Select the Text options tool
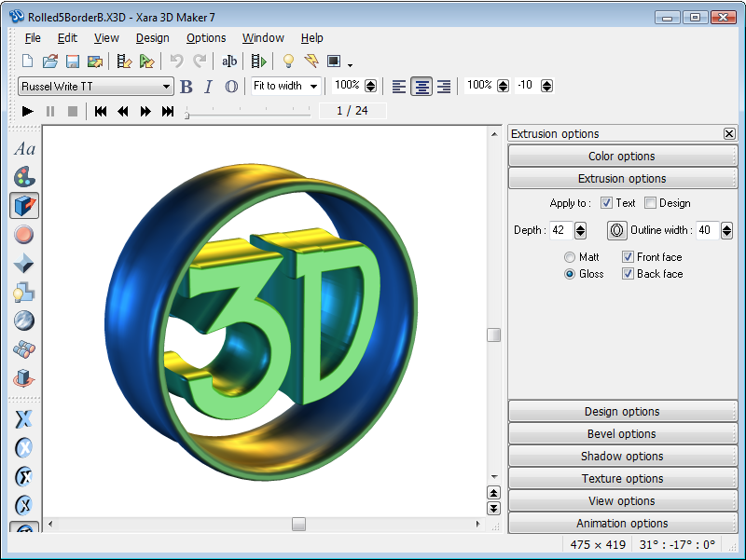The width and height of the screenshot is (746, 560). (x=23, y=148)
